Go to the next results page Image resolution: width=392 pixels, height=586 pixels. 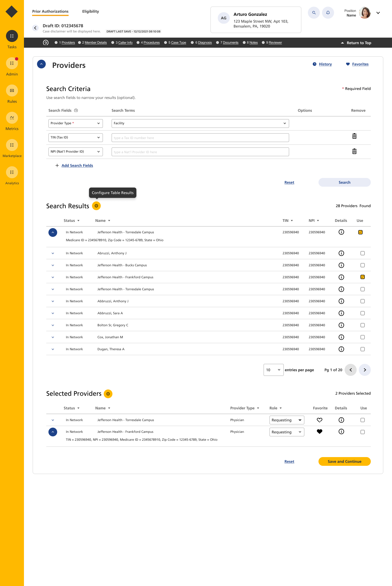(365, 370)
